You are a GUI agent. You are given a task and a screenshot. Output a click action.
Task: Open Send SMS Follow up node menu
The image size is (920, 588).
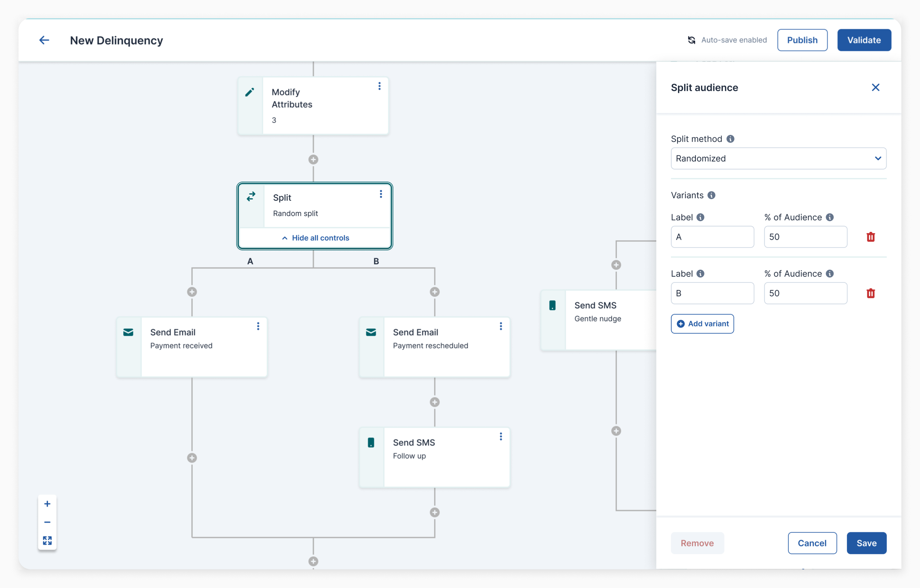pyautogui.click(x=500, y=436)
